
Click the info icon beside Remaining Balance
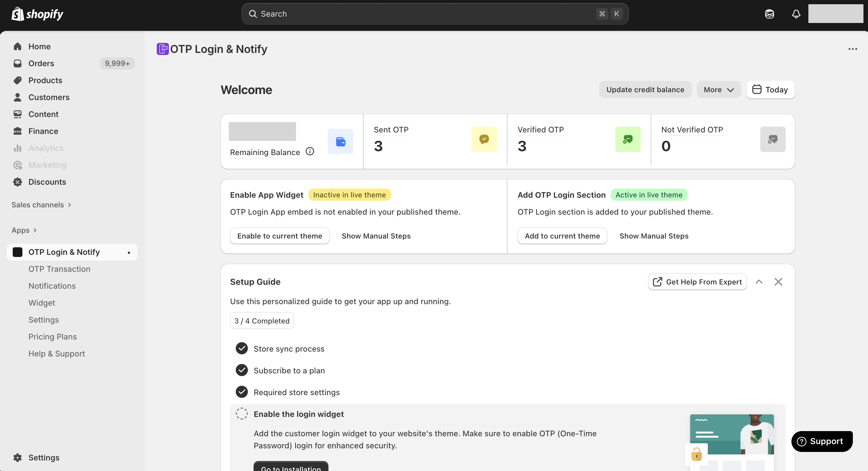coord(310,151)
